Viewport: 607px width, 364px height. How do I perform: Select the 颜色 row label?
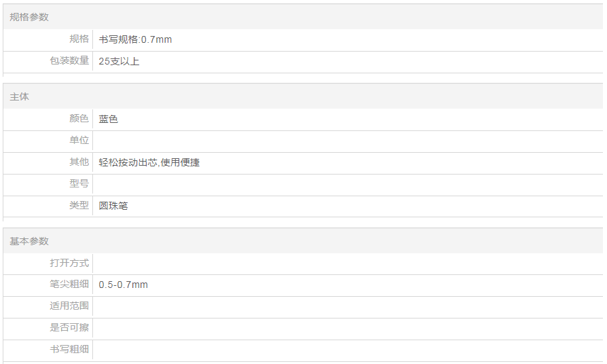pyautogui.click(x=79, y=119)
